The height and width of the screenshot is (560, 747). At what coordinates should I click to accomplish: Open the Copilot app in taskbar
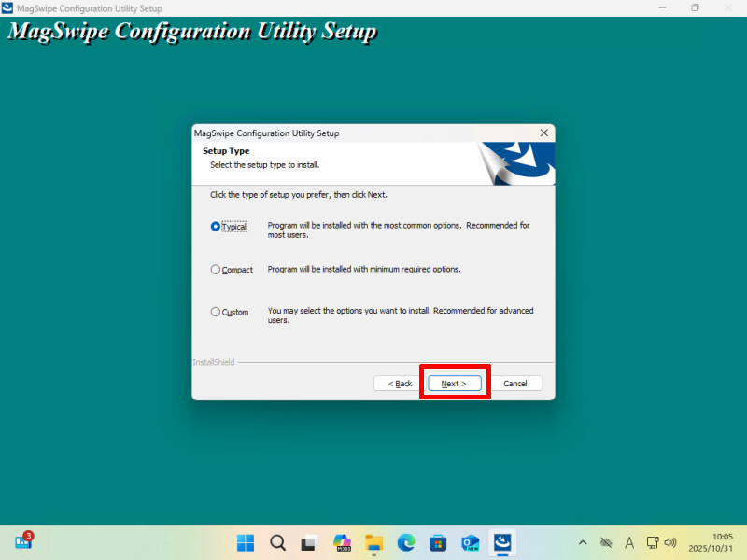coord(342,542)
